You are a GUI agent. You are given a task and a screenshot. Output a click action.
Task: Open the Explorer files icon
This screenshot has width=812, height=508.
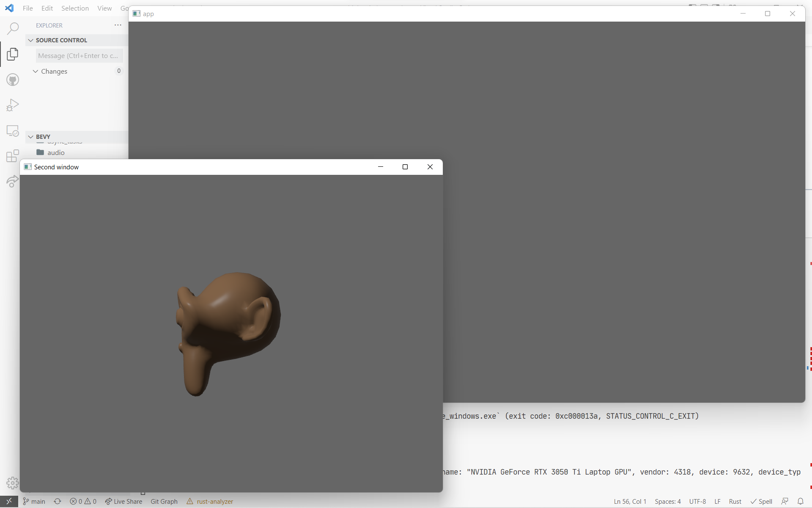click(13, 54)
